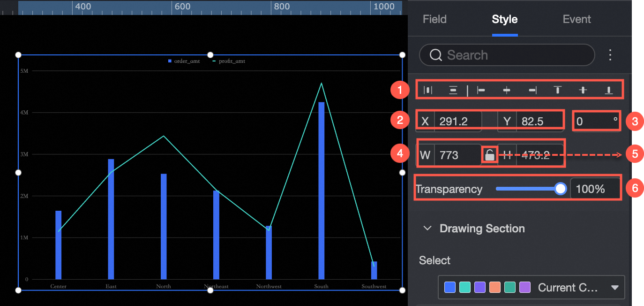This screenshot has height=306, width=644.
Task: Open the three-dot more options menu
Action: tap(610, 55)
